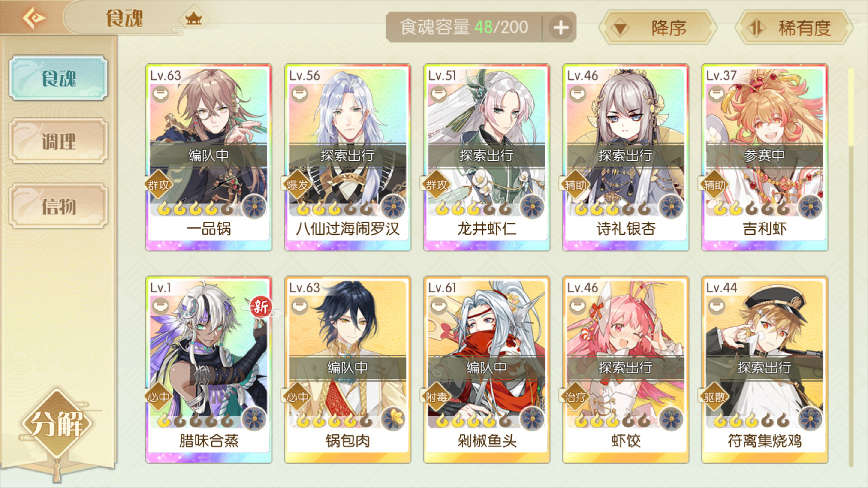Switch to the 调理 tab
Image resolution: width=868 pixels, height=488 pixels.
[x=59, y=141]
